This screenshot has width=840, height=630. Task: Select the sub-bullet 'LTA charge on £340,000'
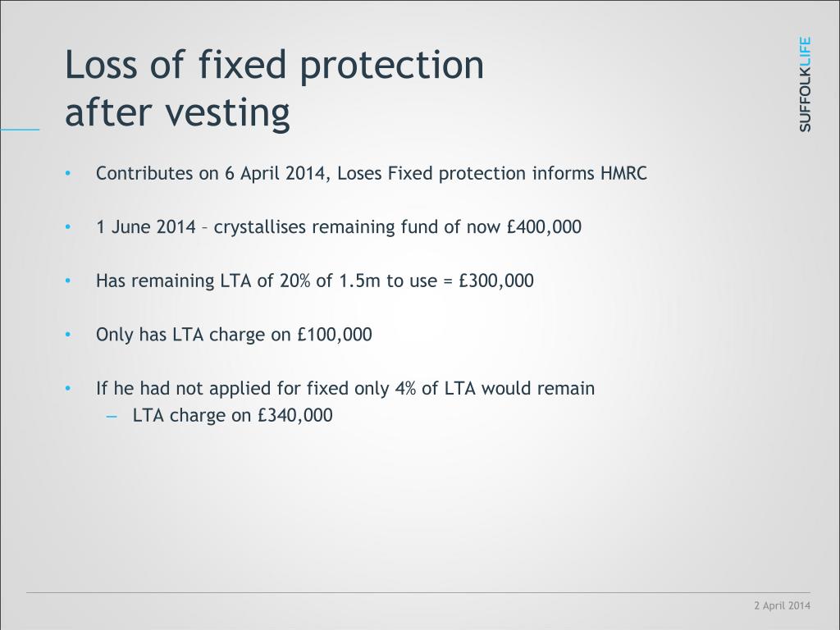pos(232,415)
